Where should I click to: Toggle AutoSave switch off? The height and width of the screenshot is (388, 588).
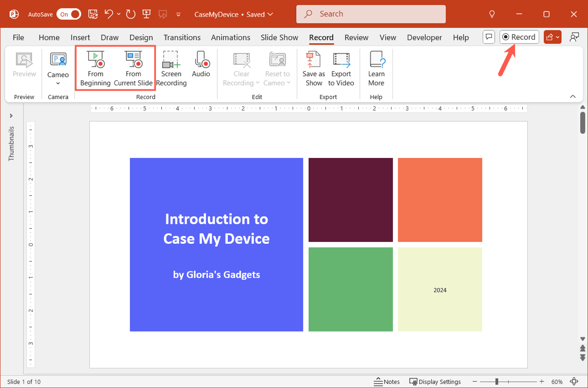(x=69, y=14)
